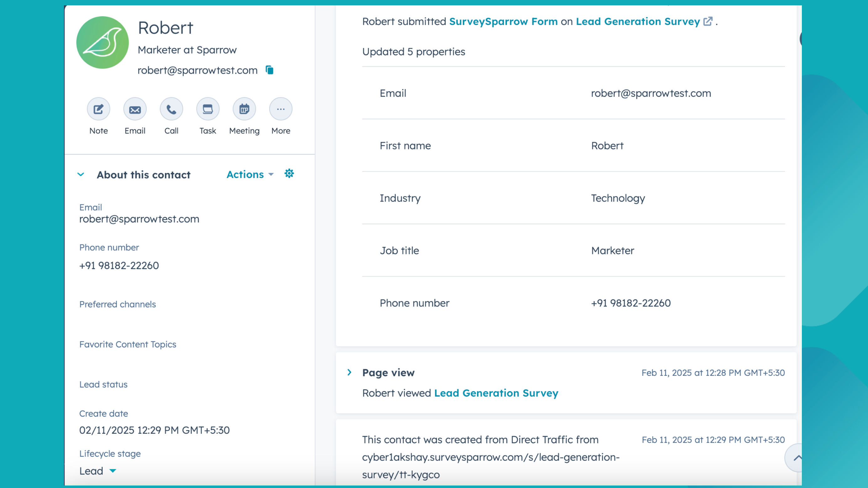Open Lead Generation Survey link in submission

638,22
